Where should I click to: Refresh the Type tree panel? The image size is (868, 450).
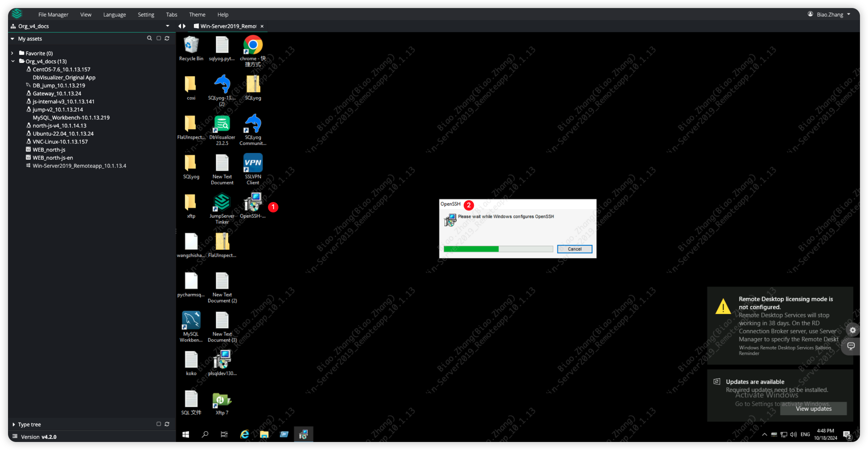167,424
